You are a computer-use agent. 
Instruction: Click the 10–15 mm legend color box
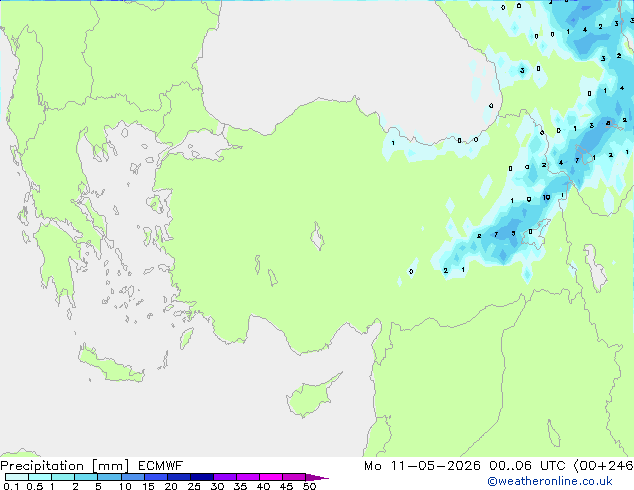point(132,477)
